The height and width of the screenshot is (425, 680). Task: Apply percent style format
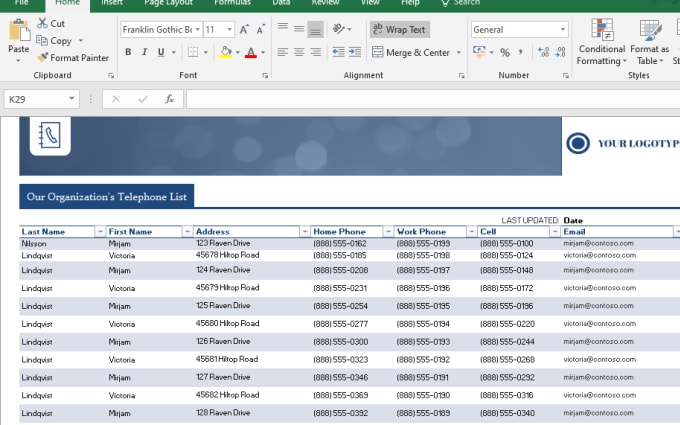505,52
